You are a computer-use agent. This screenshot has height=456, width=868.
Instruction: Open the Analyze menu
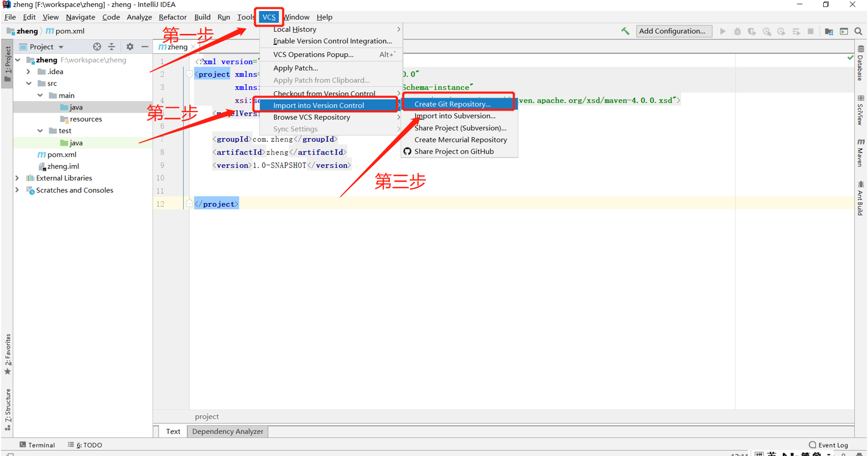(139, 17)
